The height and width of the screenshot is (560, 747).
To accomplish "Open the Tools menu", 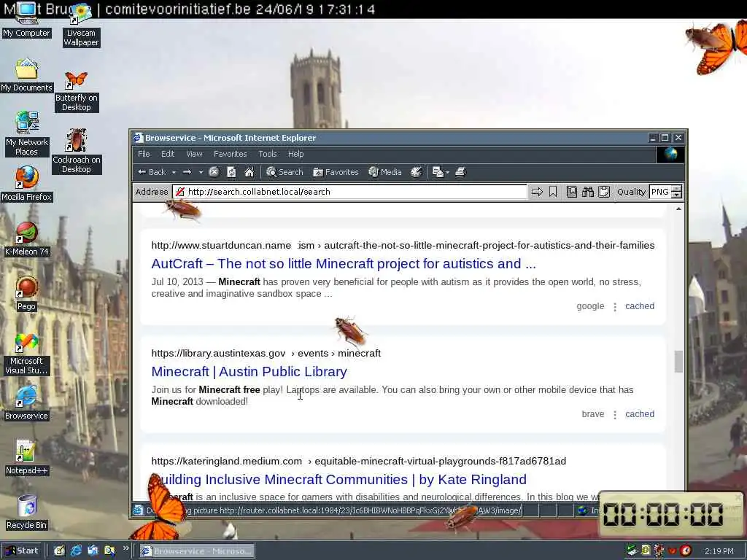I will coord(267,154).
